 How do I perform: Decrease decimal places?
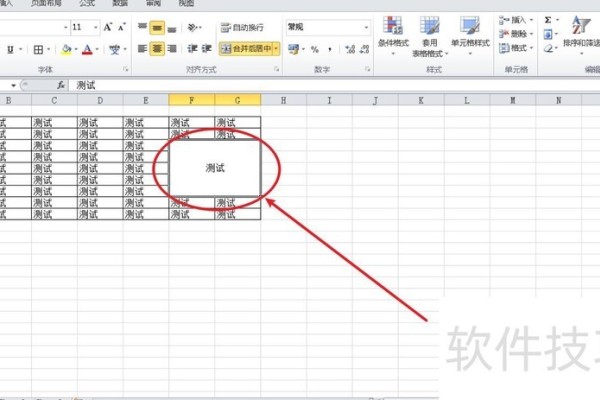pyautogui.click(x=365, y=49)
